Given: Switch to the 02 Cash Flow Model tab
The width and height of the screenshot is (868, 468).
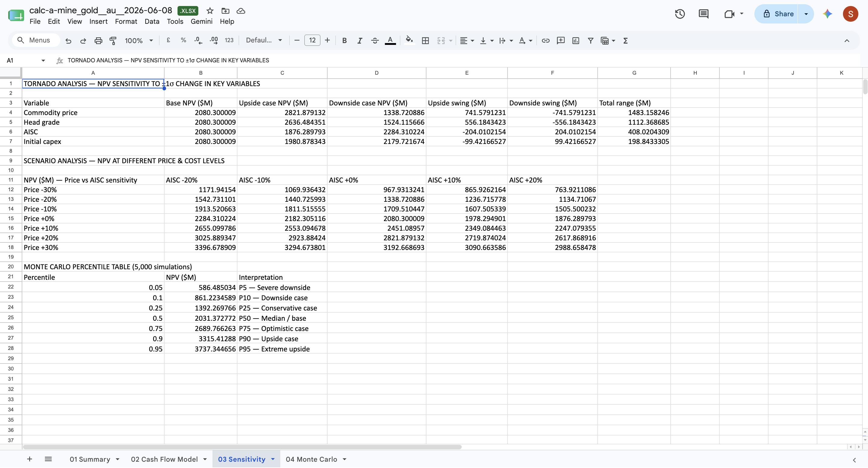Looking at the screenshot, I should [x=164, y=459].
